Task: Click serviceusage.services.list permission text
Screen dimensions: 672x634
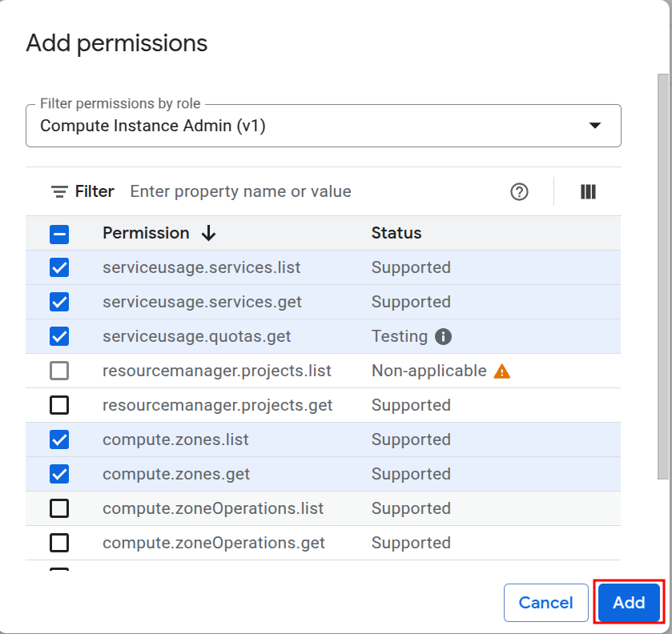Action: pyautogui.click(x=201, y=267)
